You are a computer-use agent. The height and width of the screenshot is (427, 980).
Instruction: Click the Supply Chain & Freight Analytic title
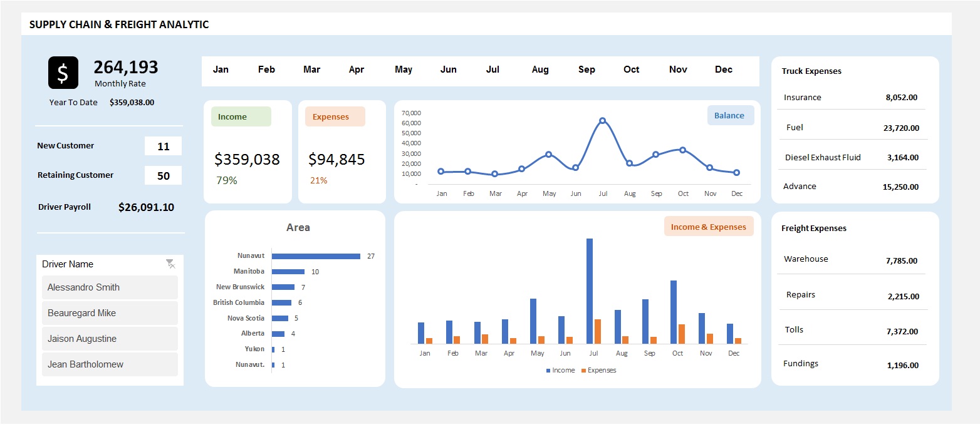tap(119, 24)
